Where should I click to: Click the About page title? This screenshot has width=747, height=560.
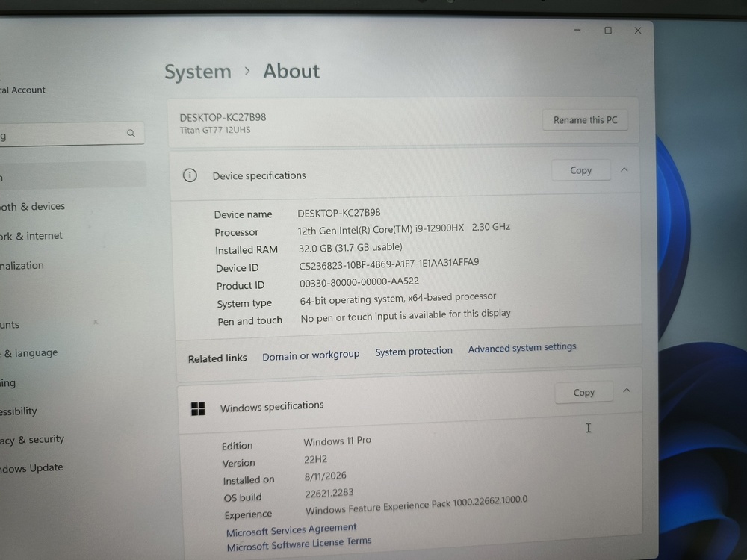pos(291,72)
